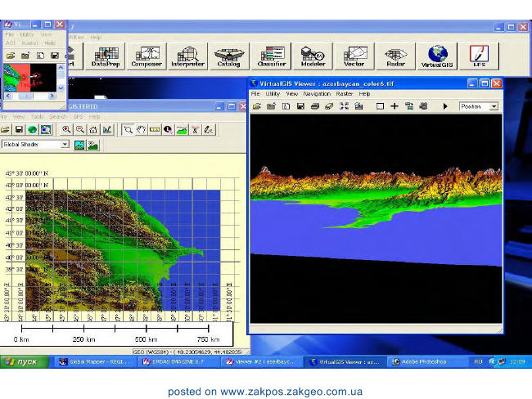532x399 pixels.
Task: Open the Raster menu in VirtualGIS Viewer
Action: coord(345,93)
